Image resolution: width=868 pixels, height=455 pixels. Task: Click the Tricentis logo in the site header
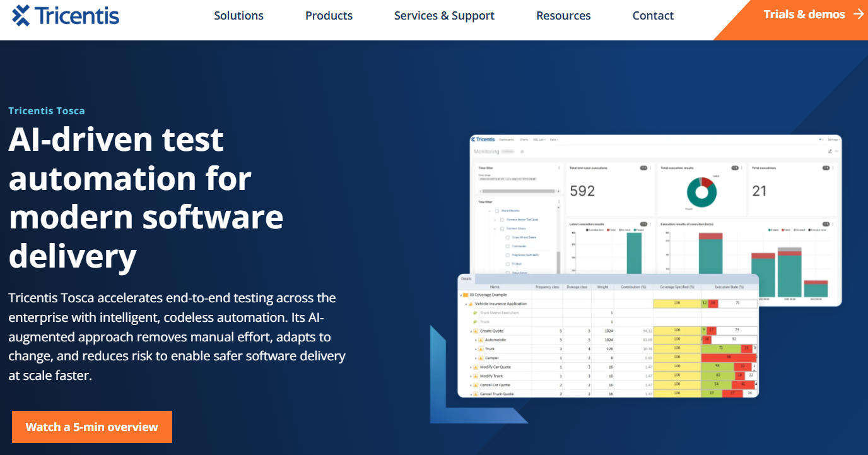coord(66,16)
